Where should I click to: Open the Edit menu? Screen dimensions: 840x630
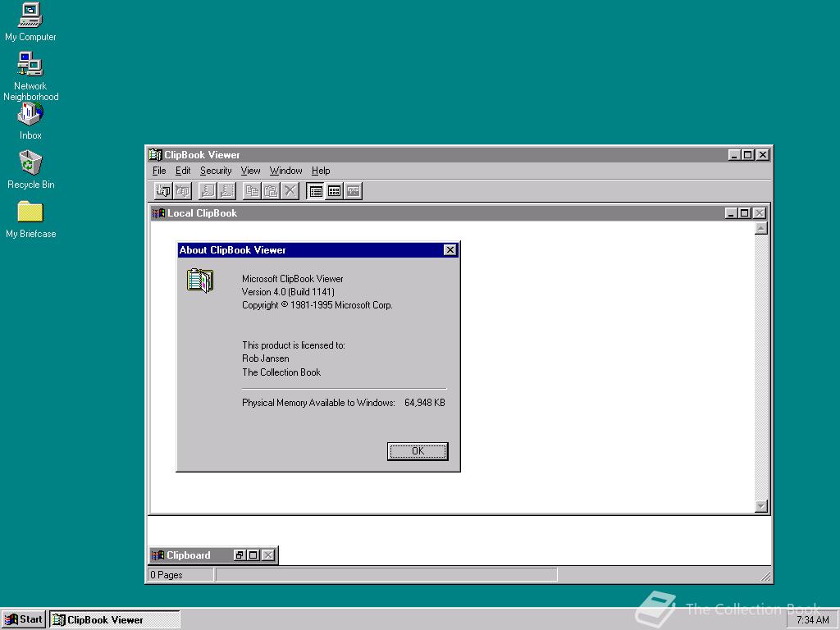(183, 171)
